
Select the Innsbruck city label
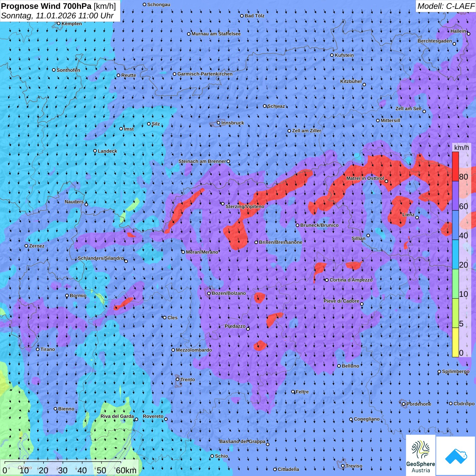pos(233,123)
